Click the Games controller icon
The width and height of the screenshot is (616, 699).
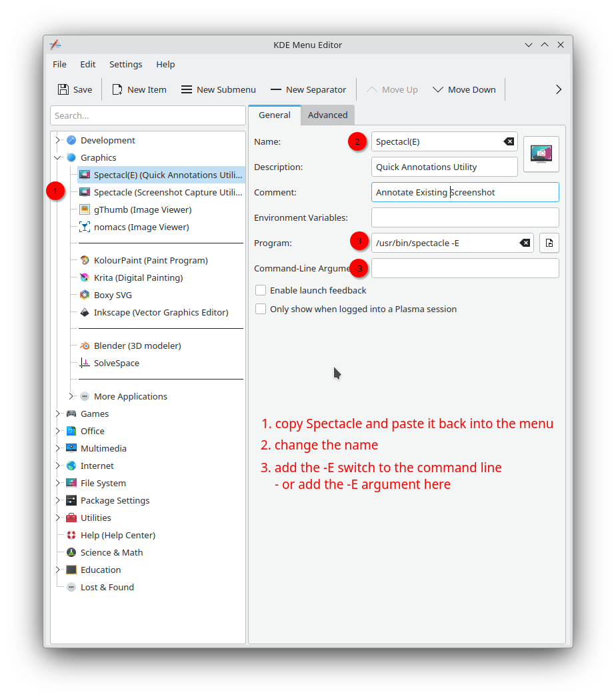coord(71,414)
